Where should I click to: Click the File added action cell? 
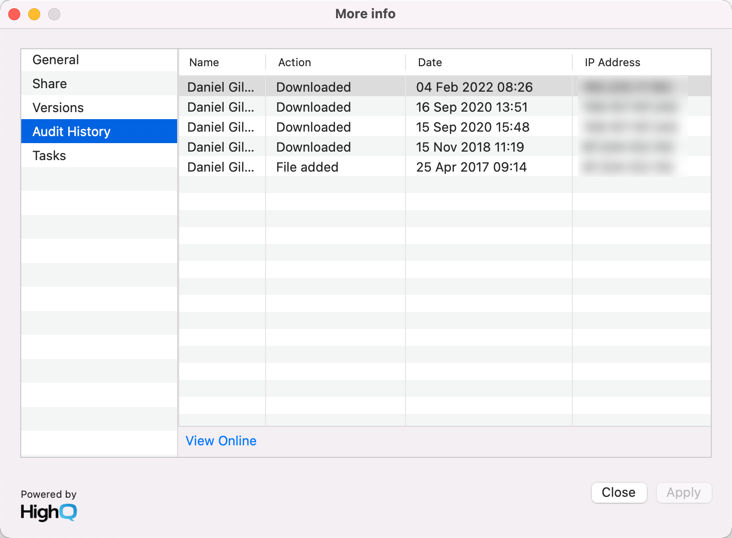click(x=307, y=167)
